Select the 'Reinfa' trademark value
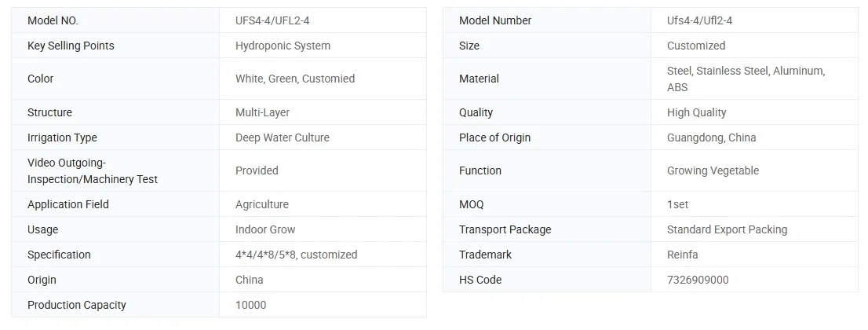 pyautogui.click(x=682, y=255)
